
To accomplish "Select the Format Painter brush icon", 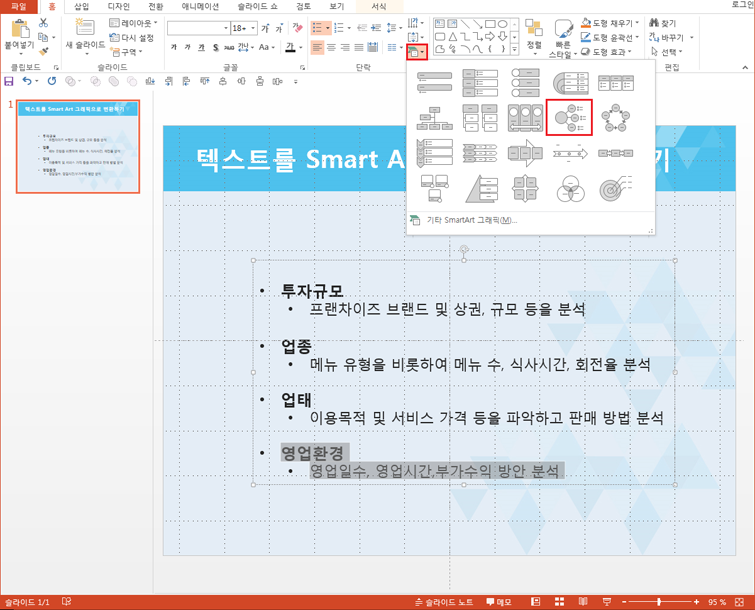I will [43, 51].
